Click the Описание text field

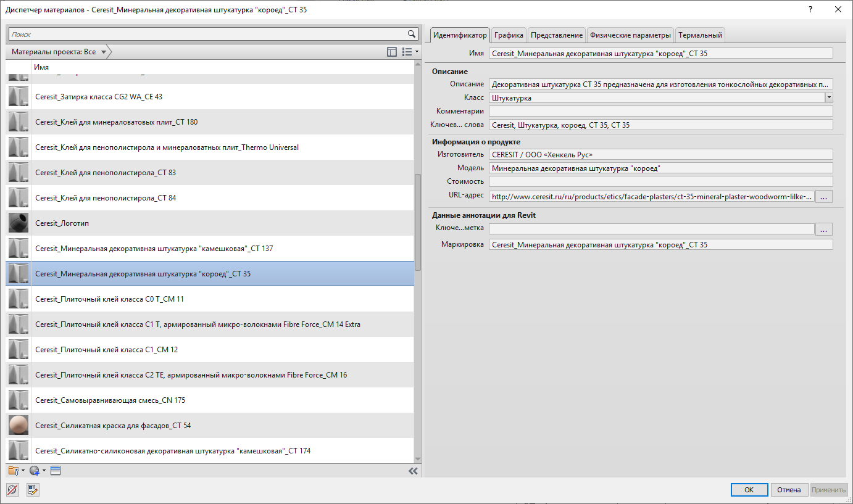coord(660,84)
